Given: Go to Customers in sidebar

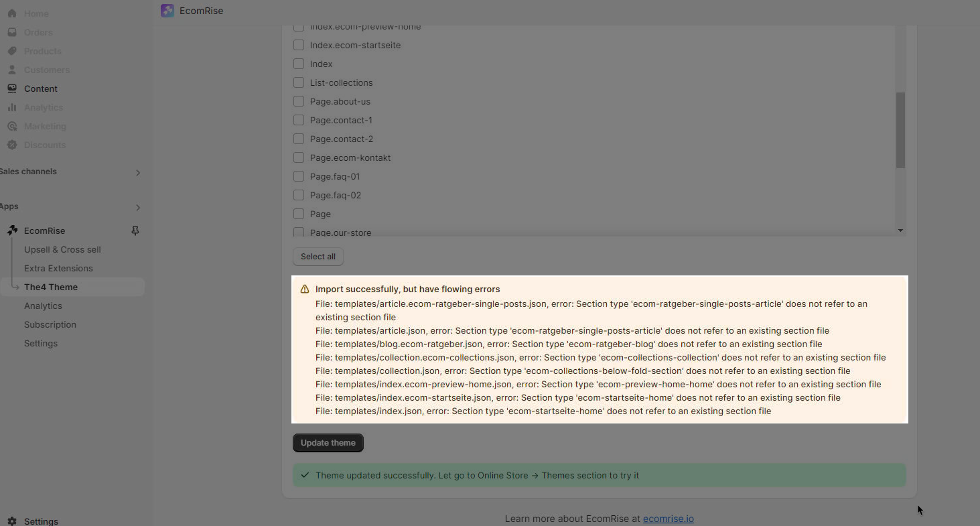Looking at the screenshot, I should click(47, 70).
